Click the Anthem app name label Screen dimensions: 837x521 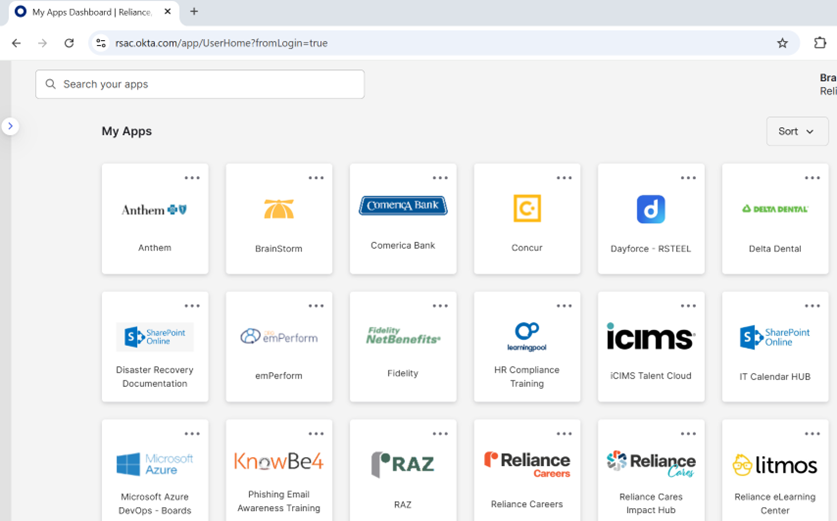point(155,248)
